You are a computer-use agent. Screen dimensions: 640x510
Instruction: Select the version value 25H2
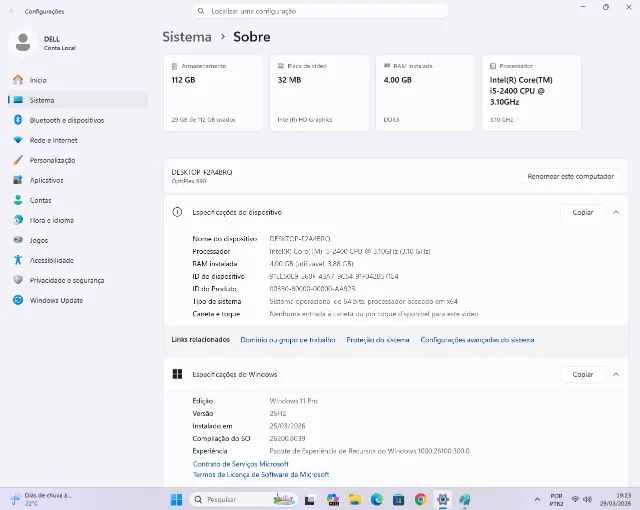click(278, 413)
